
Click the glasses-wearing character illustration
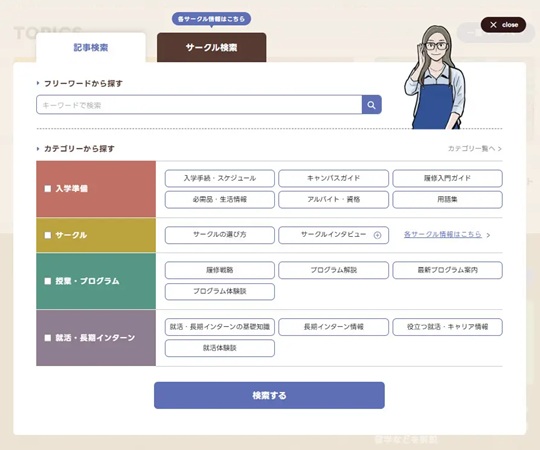(x=435, y=77)
